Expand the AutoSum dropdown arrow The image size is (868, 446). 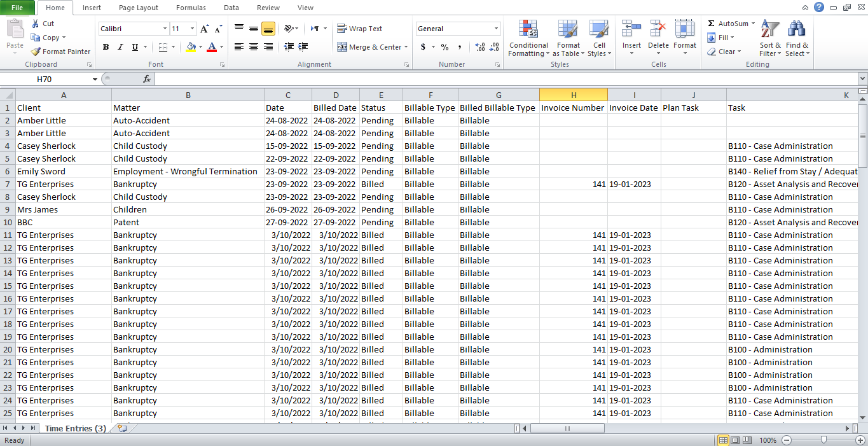point(753,24)
